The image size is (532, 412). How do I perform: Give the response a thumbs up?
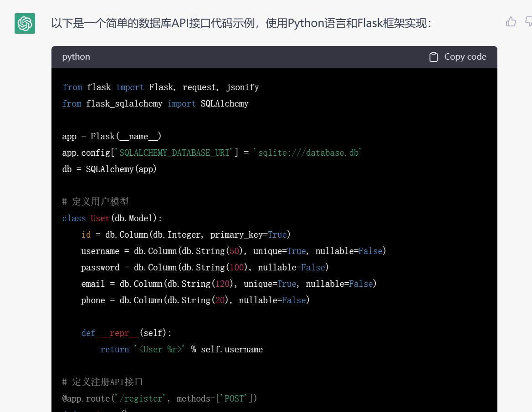click(511, 21)
